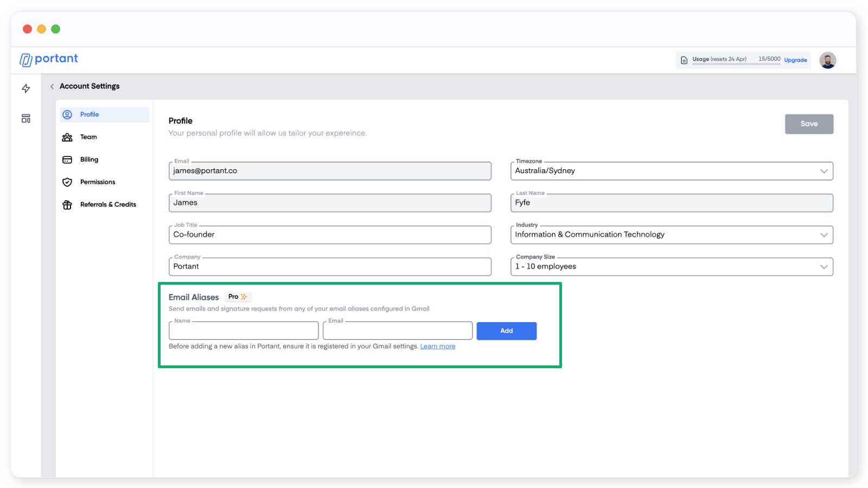Open the user avatar menu
Screen dimensions: 868x488
tap(827, 60)
